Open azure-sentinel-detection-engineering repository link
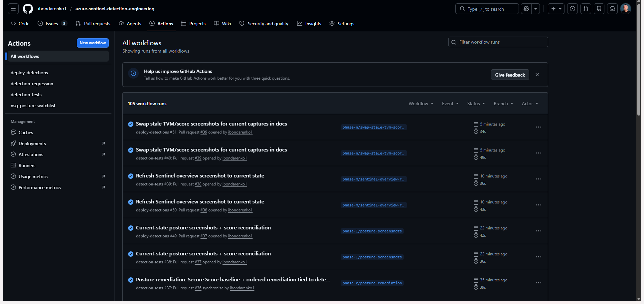The width and height of the screenshot is (644, 304). [115, 9]
